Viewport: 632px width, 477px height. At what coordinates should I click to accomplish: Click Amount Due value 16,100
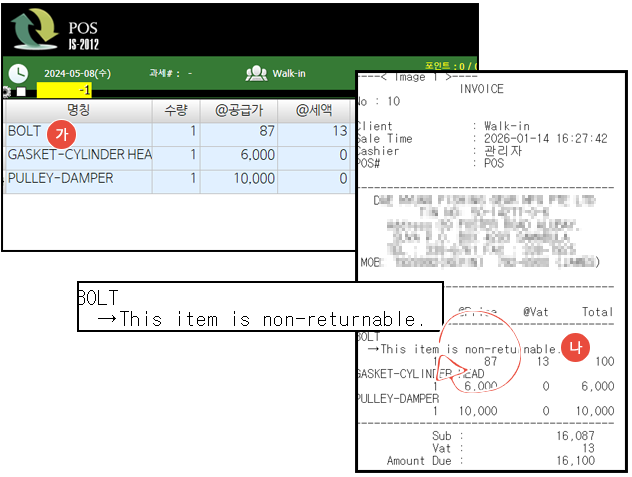(x=576, y=460)
